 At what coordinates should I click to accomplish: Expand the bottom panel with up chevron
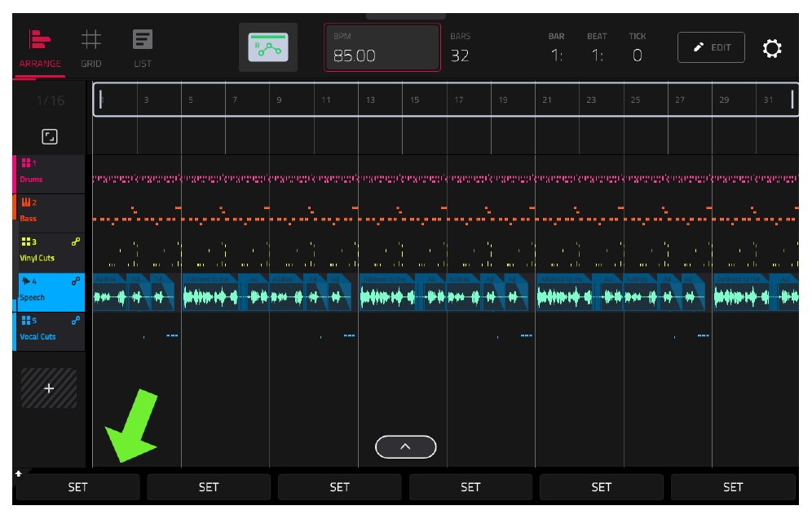pyautogui.click(x=405, y=447)
